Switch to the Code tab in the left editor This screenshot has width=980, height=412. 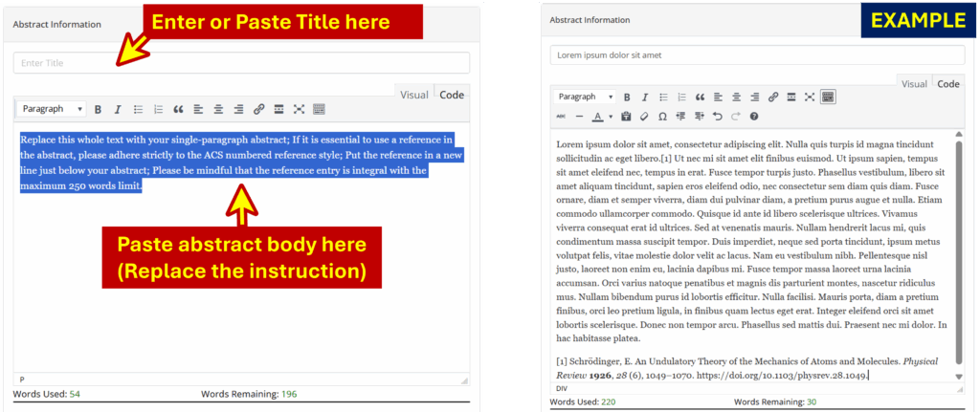pos(452,95)
